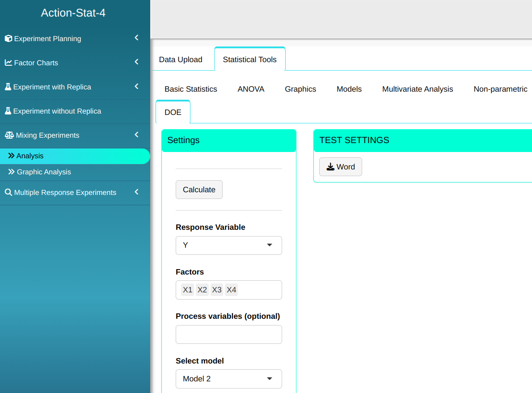
Task: Click the flask icon beside Experiment with Replica
Action: 8,87
